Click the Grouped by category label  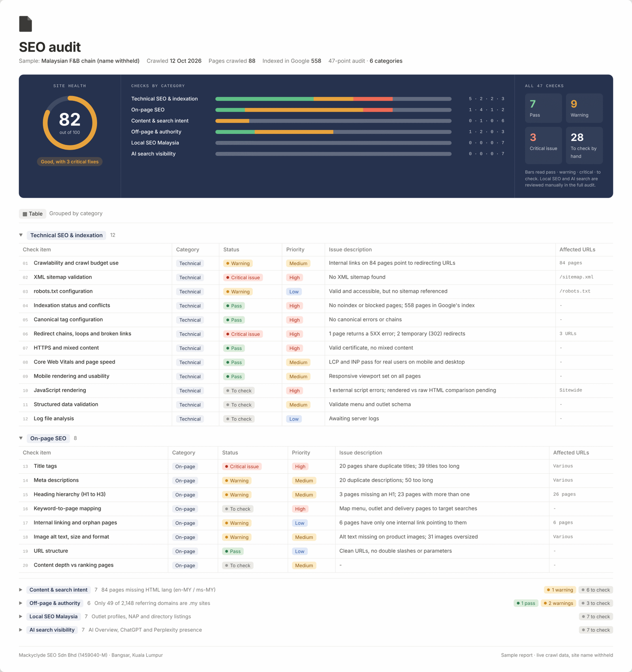click(76, 213)
